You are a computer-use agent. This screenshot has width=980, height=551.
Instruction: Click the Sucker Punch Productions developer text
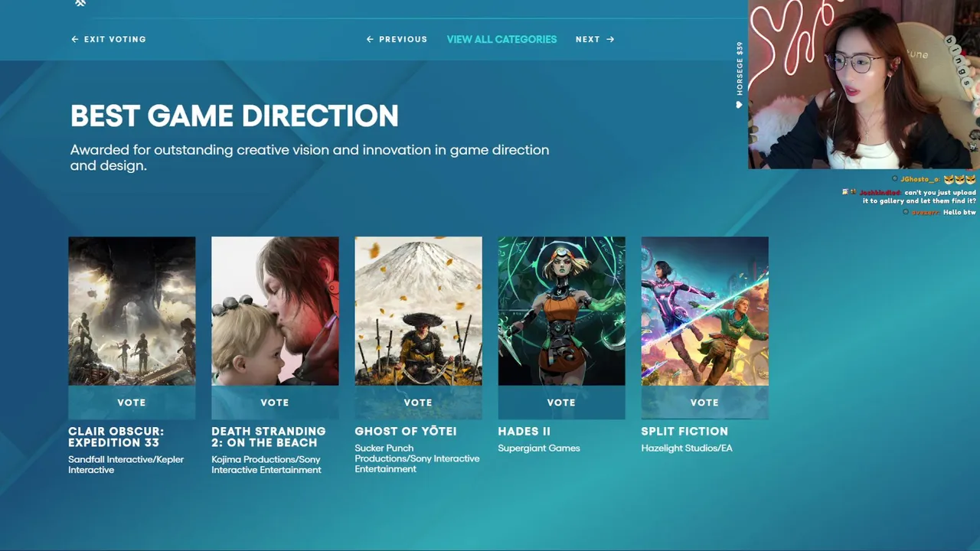pos(417,458)
